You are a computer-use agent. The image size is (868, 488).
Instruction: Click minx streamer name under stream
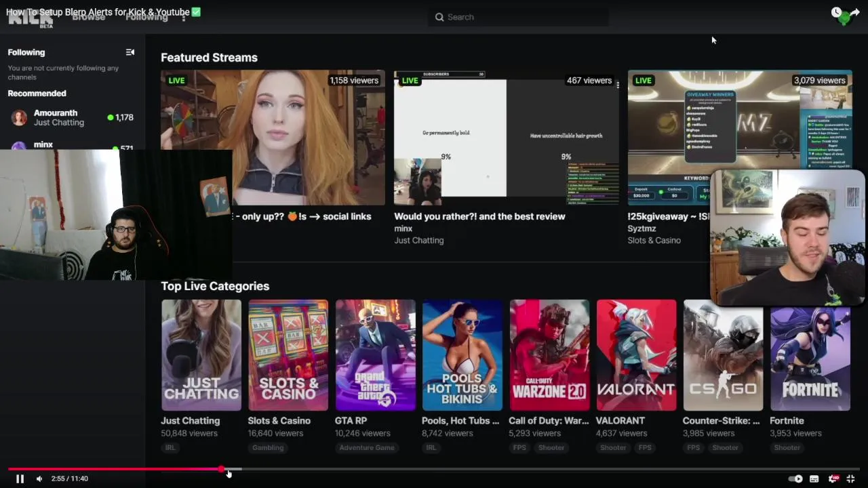click(403, 229)
